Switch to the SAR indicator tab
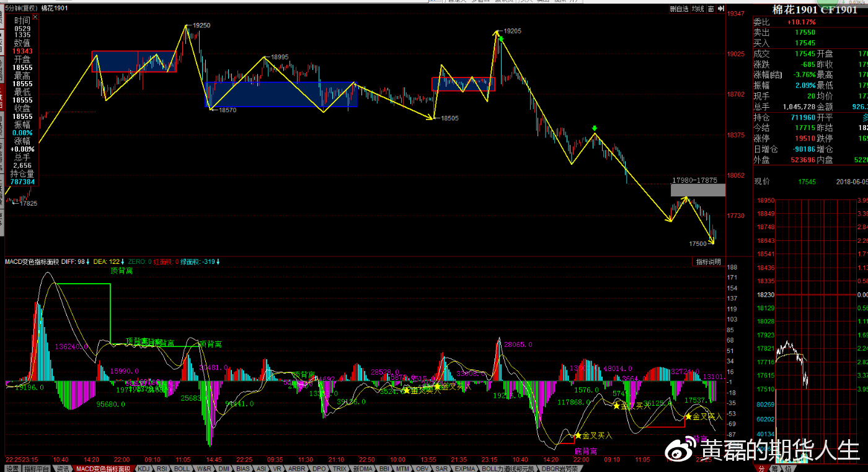The width and height of the screenshot is (868, 472). (x=441, y=468)
